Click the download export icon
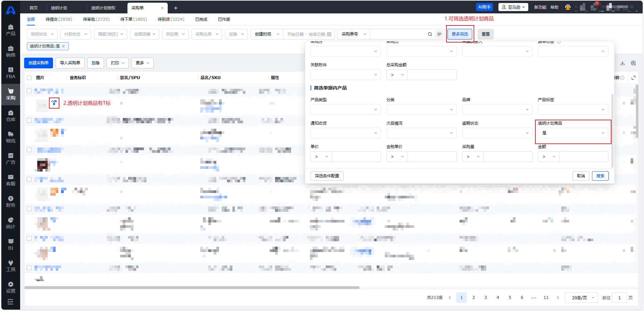The image size is (644, 311). coord(622,63)
